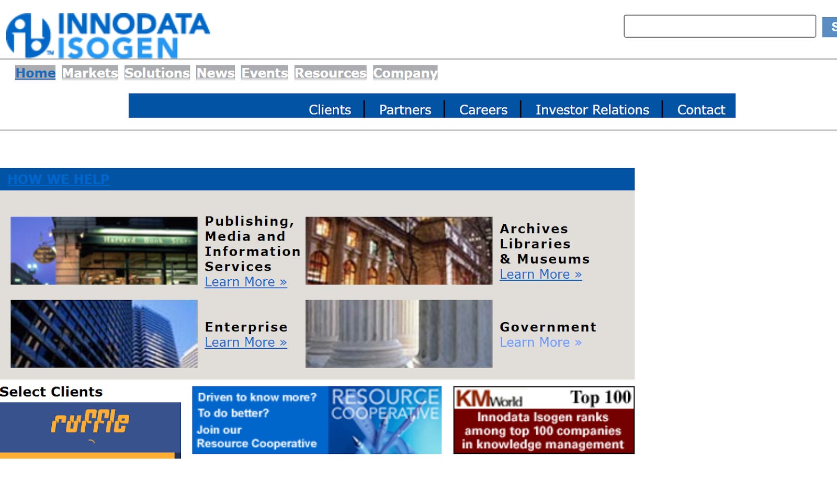Open the KMWorld Top 100 banner
The image size is (837, 504).
tap(544, 420)
